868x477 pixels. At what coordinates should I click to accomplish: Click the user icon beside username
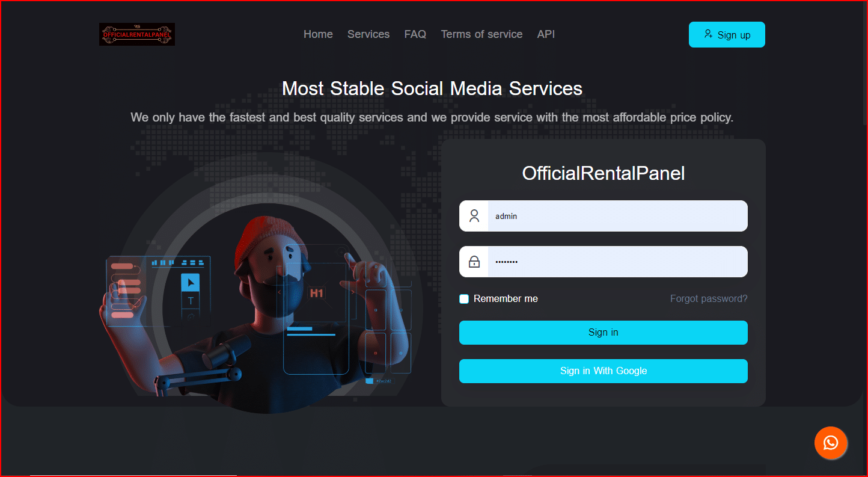click(x=474, y=216)
